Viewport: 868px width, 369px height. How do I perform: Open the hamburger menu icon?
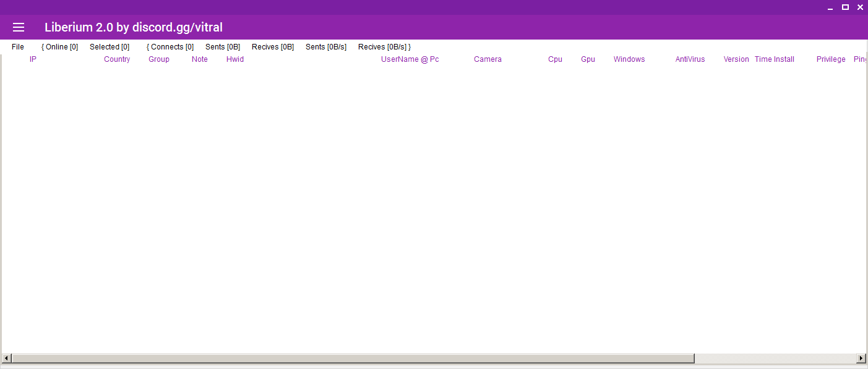(19, 27)
